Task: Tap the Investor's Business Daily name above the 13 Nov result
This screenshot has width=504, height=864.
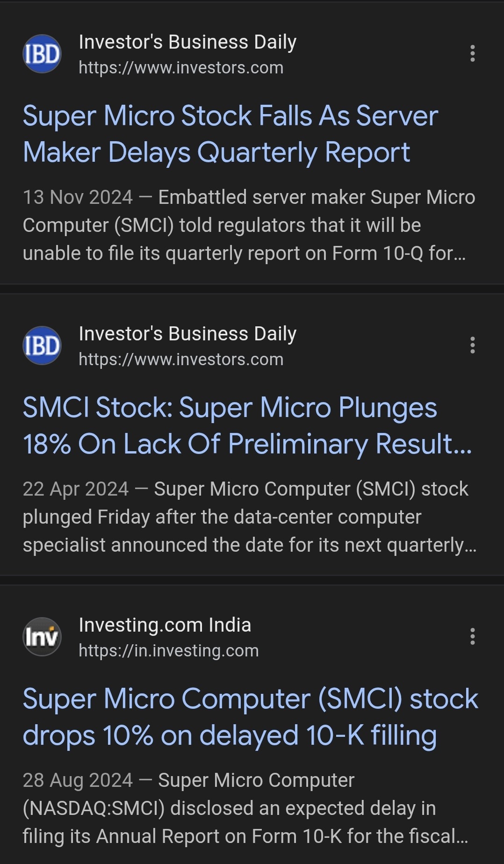Action: [187, 42]
